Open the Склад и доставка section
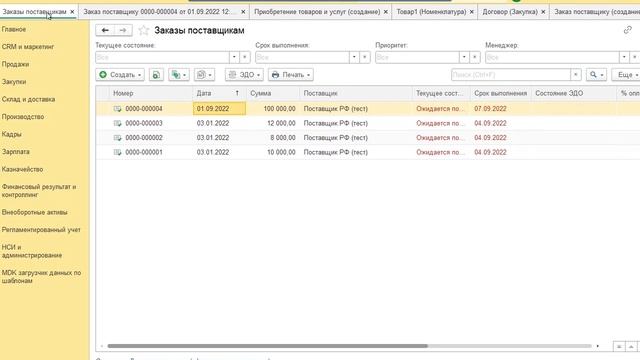The image size is (640, 360). click(x=28, y=100)
